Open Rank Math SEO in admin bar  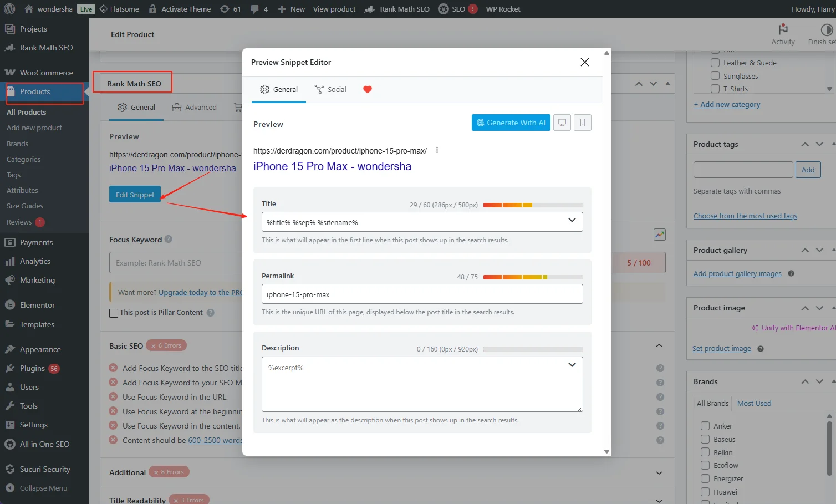(x=397, y=9)
